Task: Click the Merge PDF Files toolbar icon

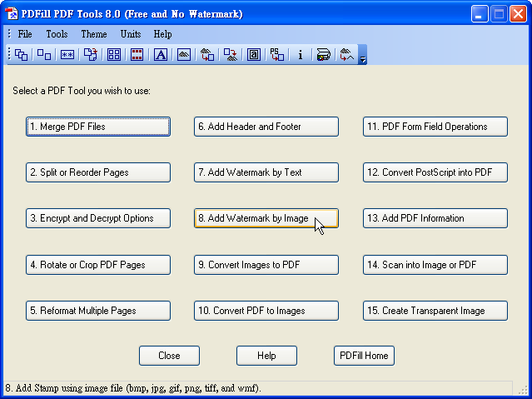Action: coord(22,54)
